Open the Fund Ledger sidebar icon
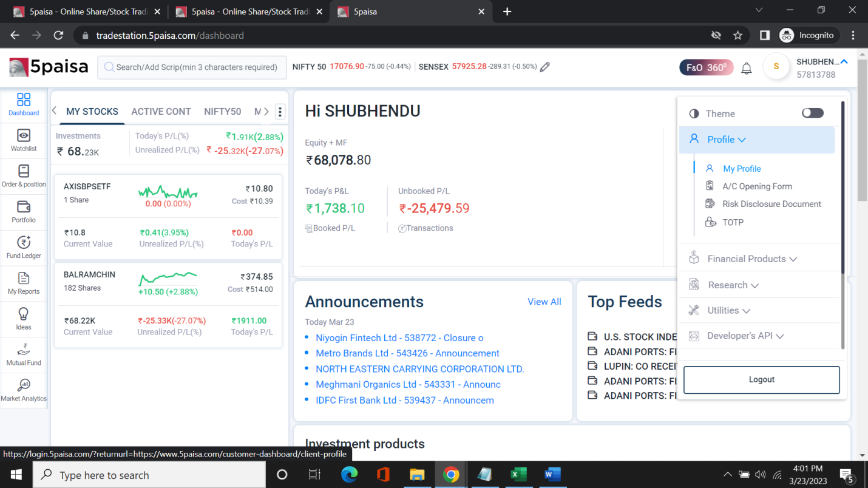This screenshot has width=868, height=488. 24,248
